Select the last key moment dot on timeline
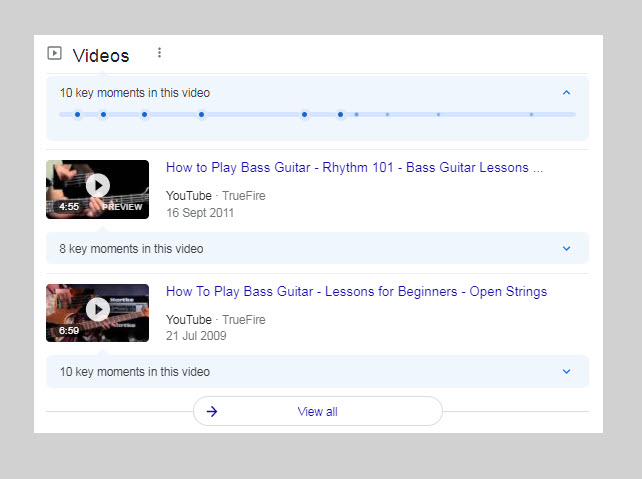642x479 pixels. click(531, 115)
